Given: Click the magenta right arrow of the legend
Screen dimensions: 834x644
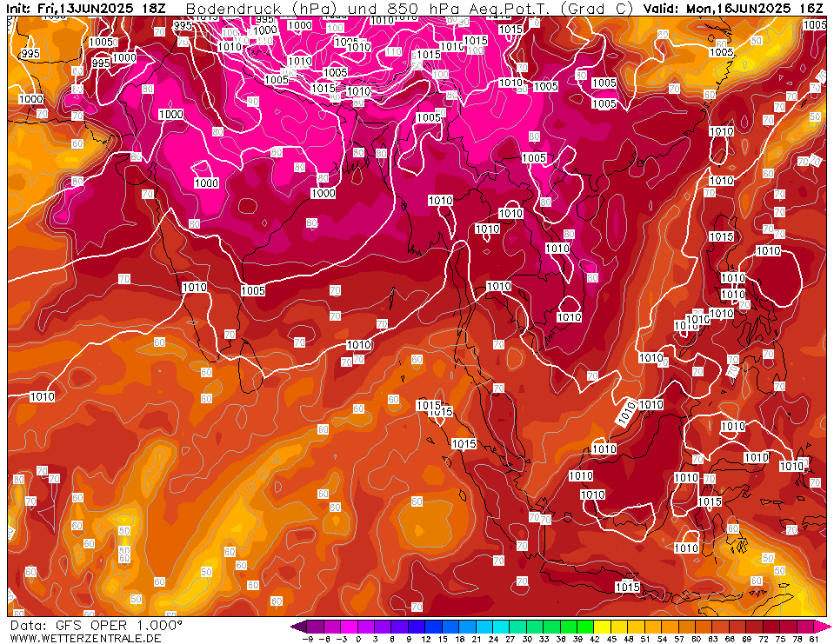Looking at the screenshot, I should point(823,627).
